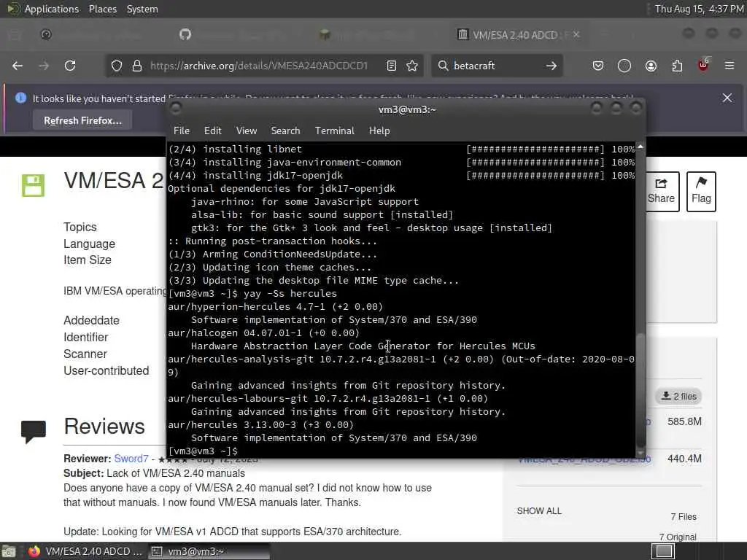
Task: Click the Share button on archive page
Action: pos(661,192)
